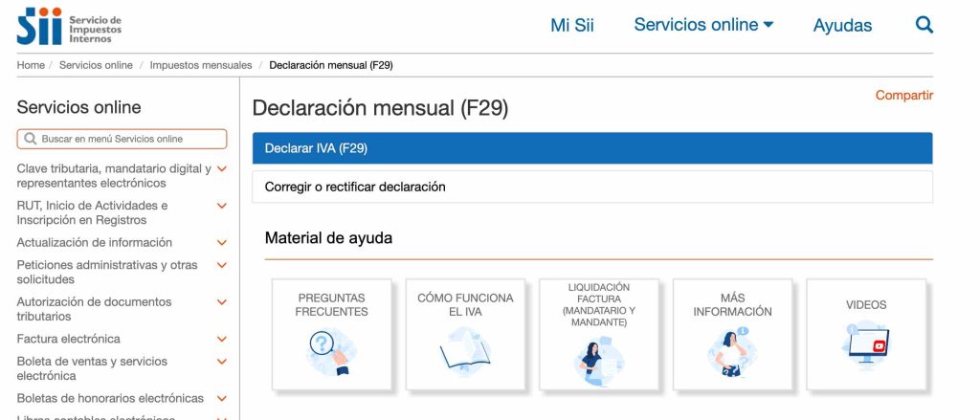This screenshot has height=420, width=980.
Task: Click Declarar IVA (F29) button
Action: [592, 148]
